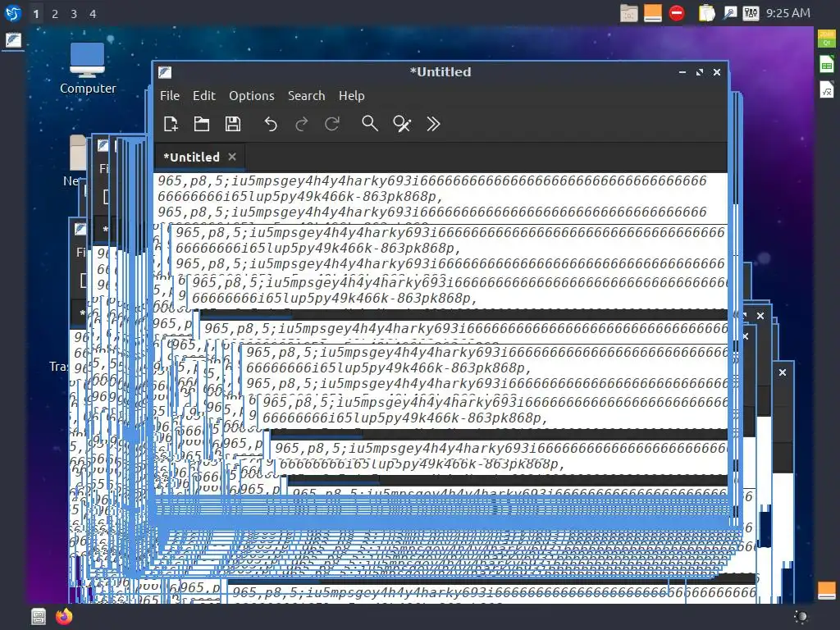Image resolution: width=840 pixels, height=630 pixels.
Task: Undo the last edit in FeatherPad
Action: pos(271,125)
